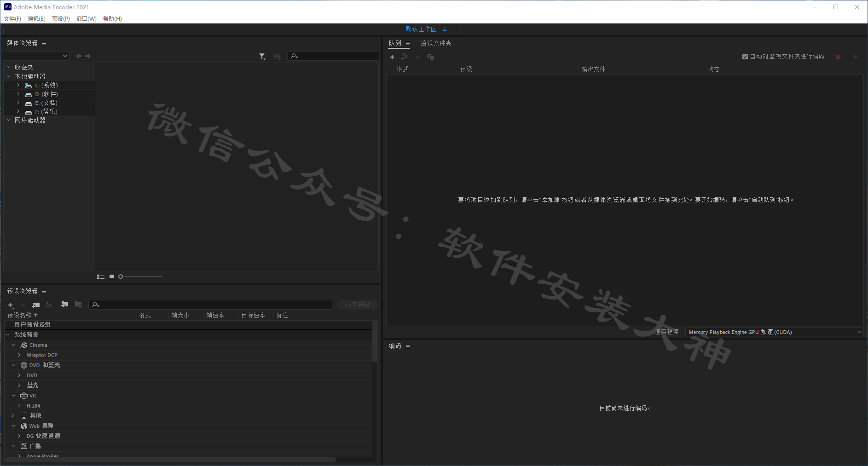
Task: Expand the Wraptor DCP presets
Action: [19, 355]
